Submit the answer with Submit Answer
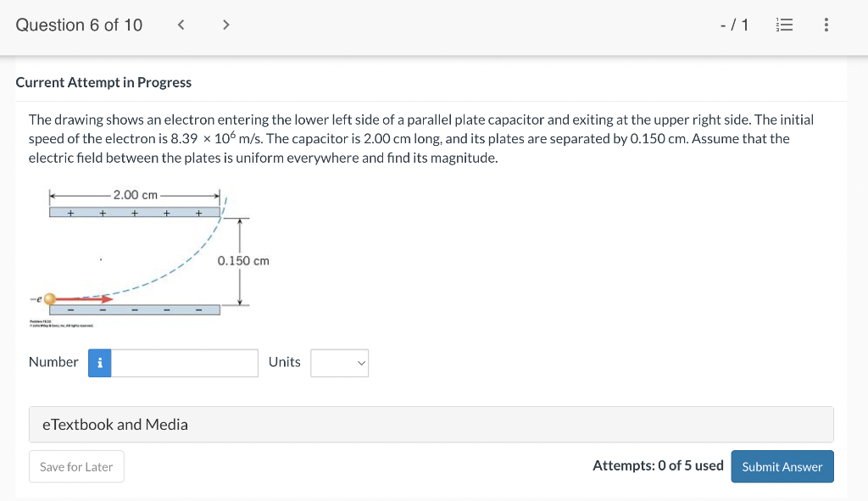868x501 pixels. point(782,467)
